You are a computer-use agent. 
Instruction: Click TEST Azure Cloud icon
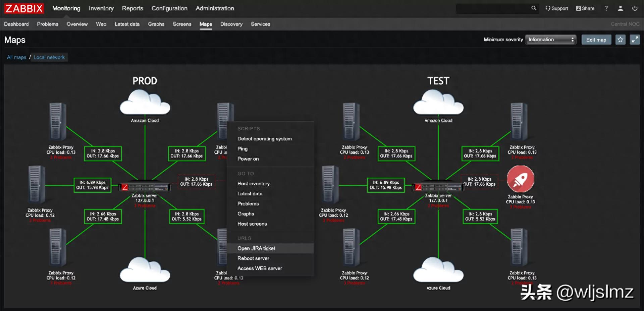tap(438, 270)
